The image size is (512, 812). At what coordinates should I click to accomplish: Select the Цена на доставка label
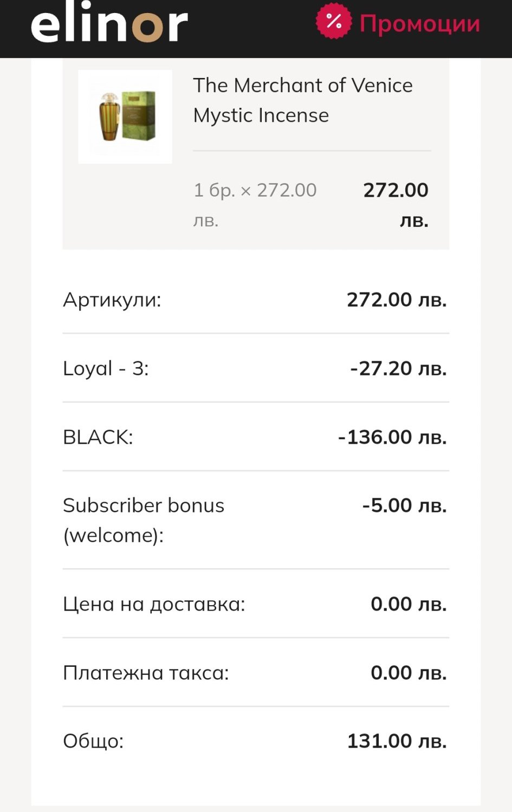pyautogui.click(x=154, y=604)
